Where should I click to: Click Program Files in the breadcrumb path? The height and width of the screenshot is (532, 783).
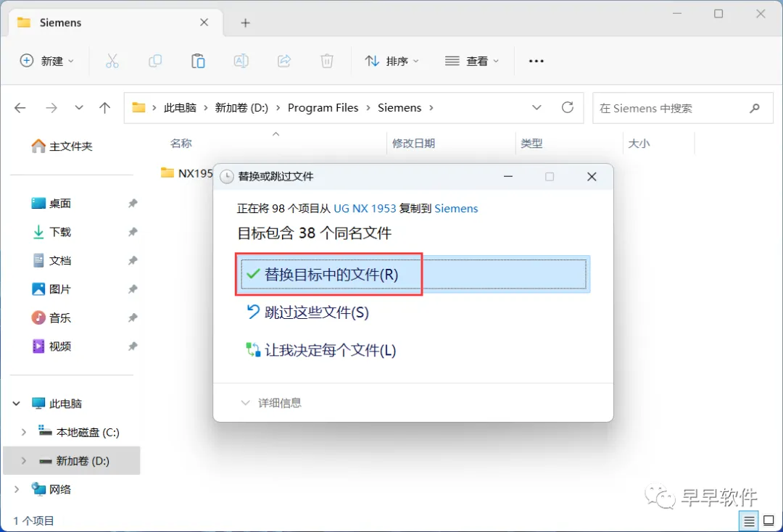323,108
